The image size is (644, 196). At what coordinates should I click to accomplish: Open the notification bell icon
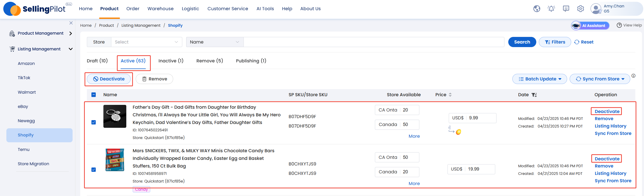[551, 9]
